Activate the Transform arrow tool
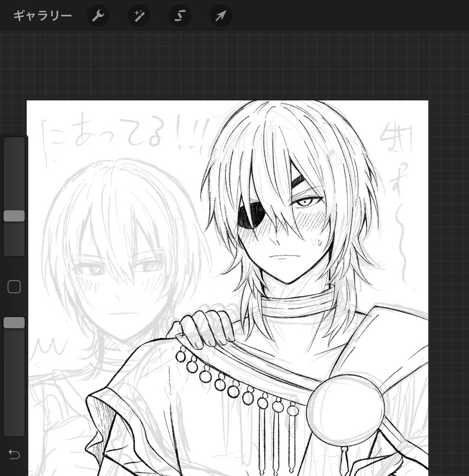Viewport: 469px width, 476px height. coord(221,15)
